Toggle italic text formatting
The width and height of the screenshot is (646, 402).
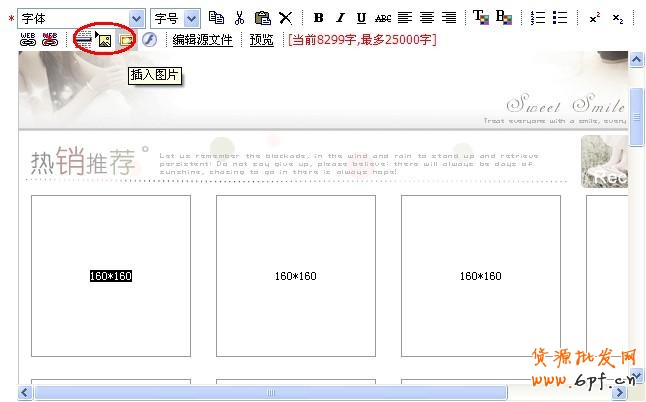coord(340,18)
